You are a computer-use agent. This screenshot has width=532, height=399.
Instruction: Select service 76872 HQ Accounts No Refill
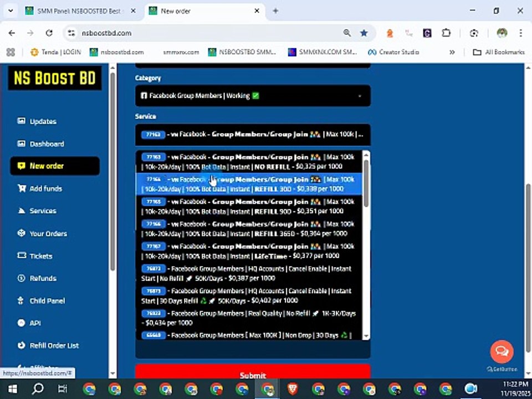249,273
